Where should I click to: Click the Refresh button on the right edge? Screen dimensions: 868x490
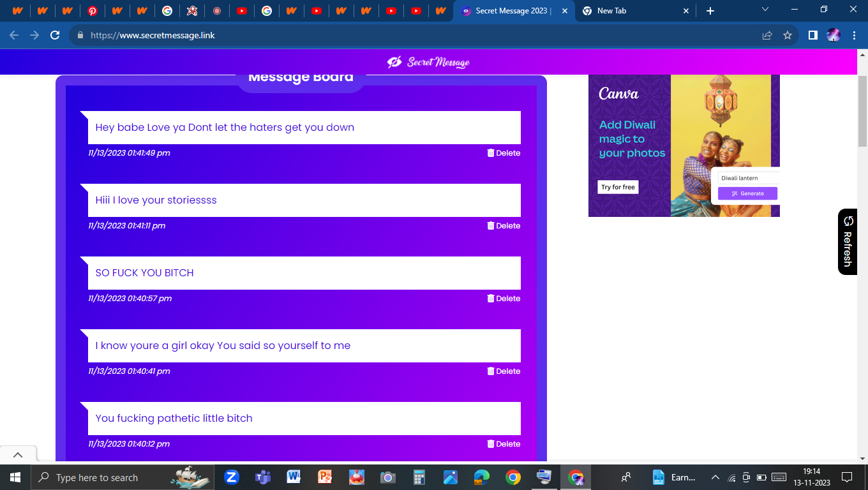coord(848,242)
